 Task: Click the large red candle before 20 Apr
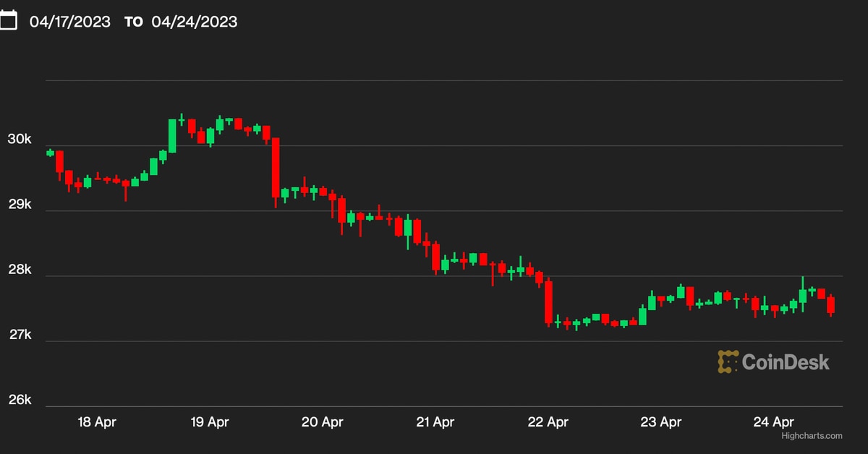[x=276, y=167]
